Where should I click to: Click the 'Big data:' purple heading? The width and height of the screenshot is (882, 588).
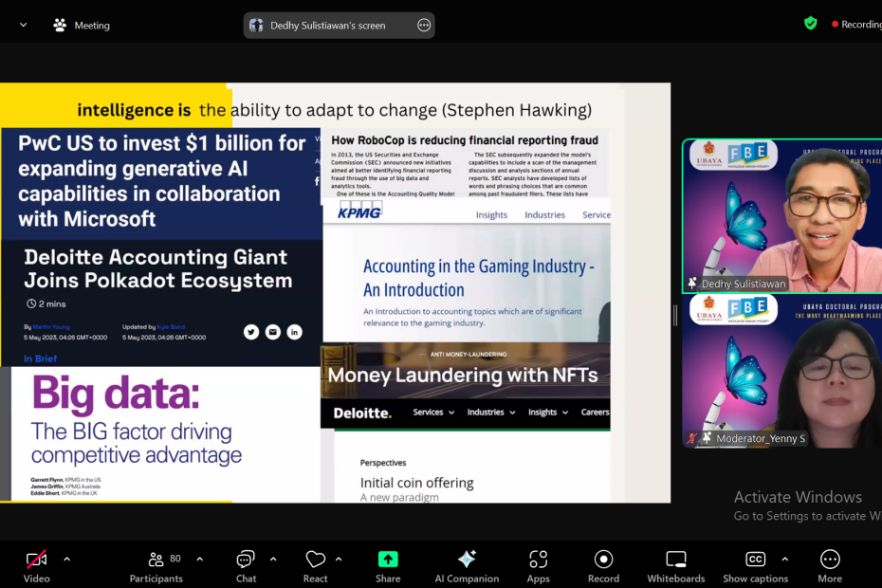[x=116, y=394]
